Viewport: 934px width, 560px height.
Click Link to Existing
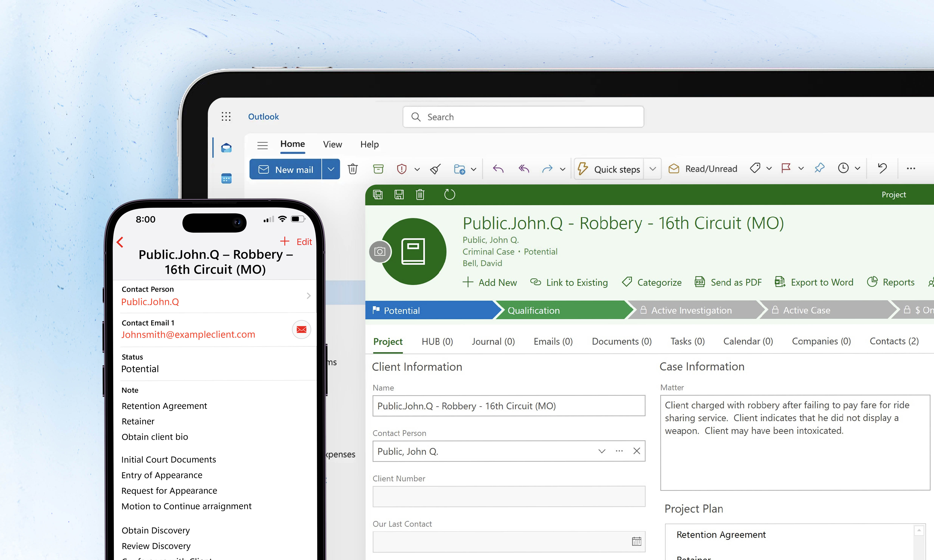point(569,282)
